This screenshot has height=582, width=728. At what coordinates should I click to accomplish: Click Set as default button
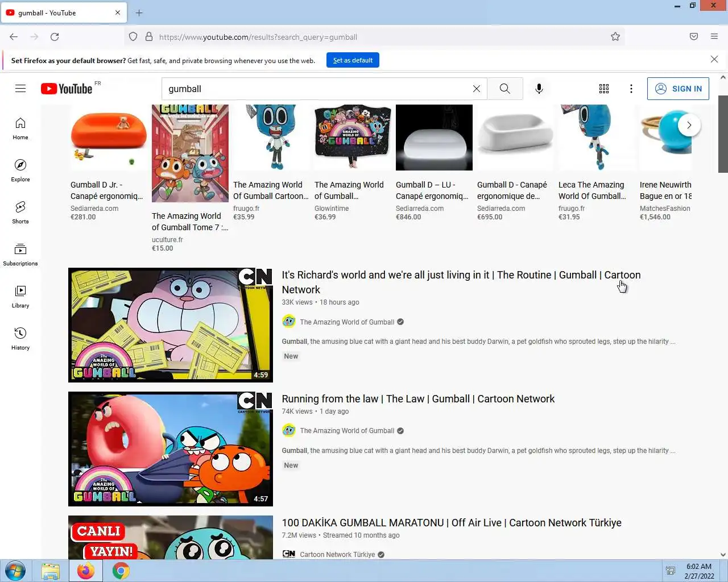click(353, 60)
